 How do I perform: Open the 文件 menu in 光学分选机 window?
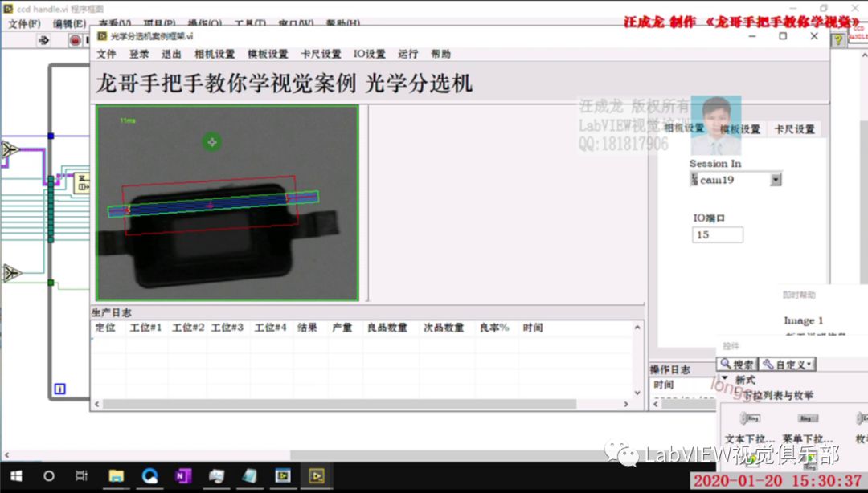(106, 54)
